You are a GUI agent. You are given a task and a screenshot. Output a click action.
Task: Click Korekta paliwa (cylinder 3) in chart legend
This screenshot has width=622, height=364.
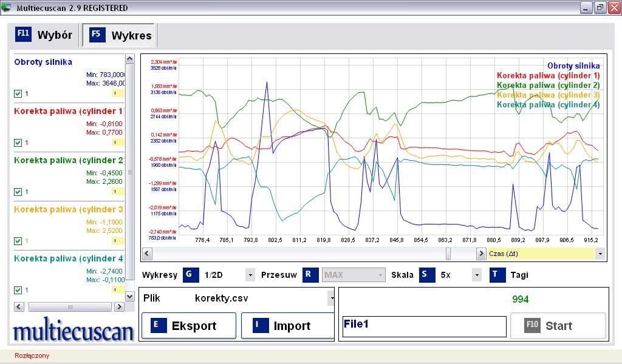tap(549, 95)
